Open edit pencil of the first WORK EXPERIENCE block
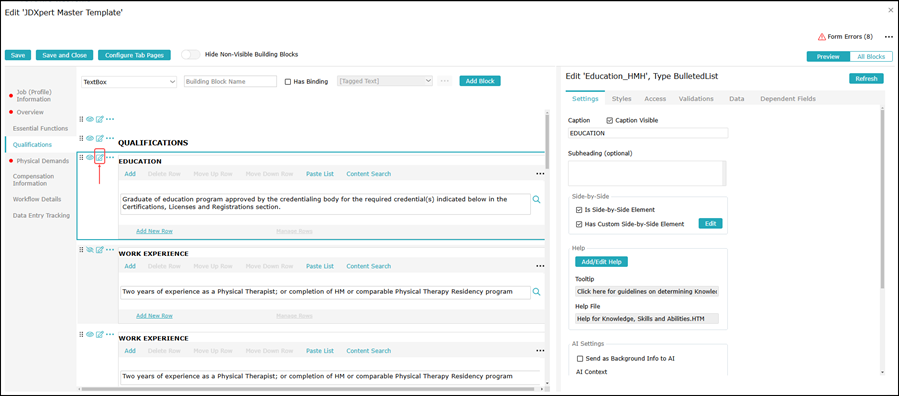The image size is (899, 396). click(x=100, y=249)
